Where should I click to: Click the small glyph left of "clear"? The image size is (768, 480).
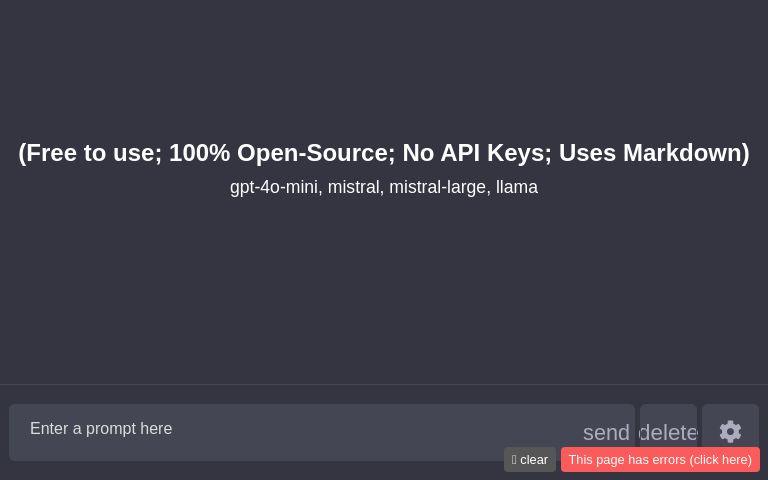514,460
